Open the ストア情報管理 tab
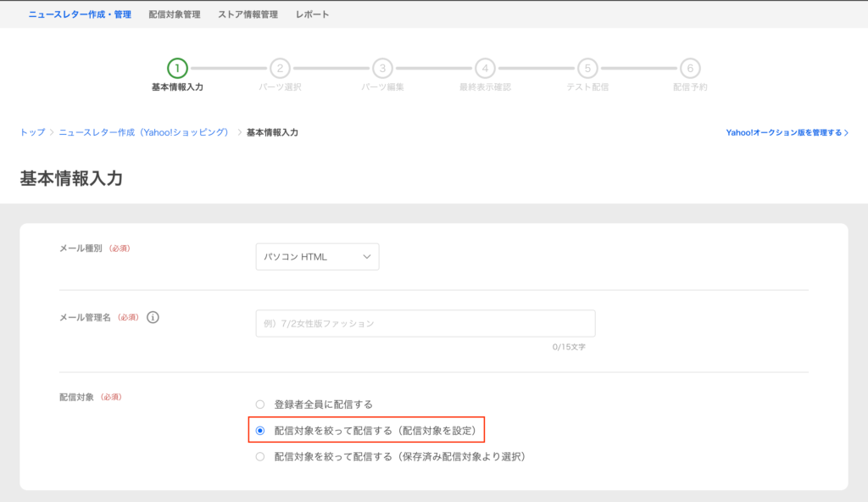Image resolution: width=868 pixels, height=502 pixels. pos(248,14)
